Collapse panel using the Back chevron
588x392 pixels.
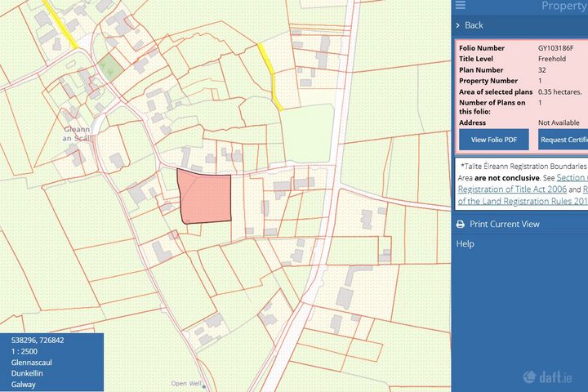457,25
